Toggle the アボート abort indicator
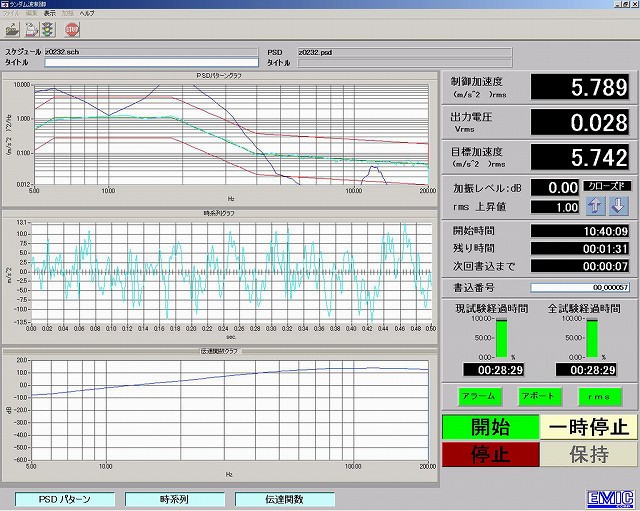This screenshot has width=640, height=511. [x=539, y=397]
